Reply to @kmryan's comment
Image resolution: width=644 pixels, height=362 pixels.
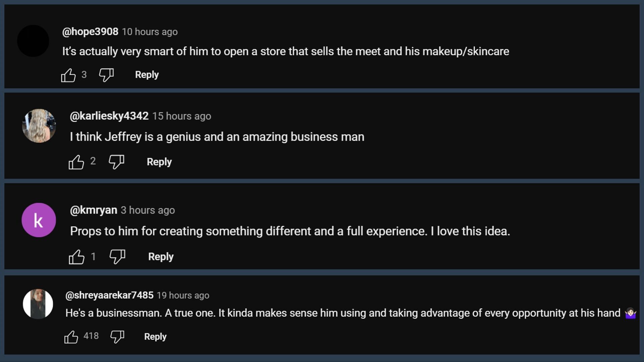161,256
